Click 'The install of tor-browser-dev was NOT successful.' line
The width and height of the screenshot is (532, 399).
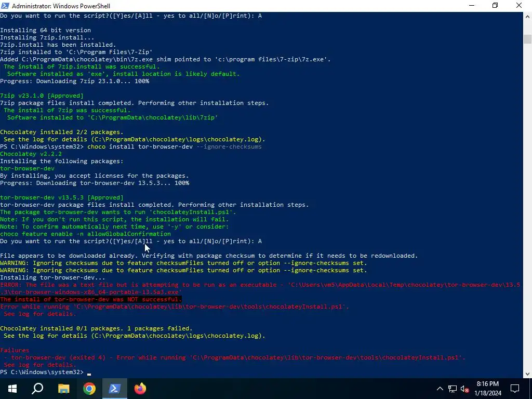91,299
